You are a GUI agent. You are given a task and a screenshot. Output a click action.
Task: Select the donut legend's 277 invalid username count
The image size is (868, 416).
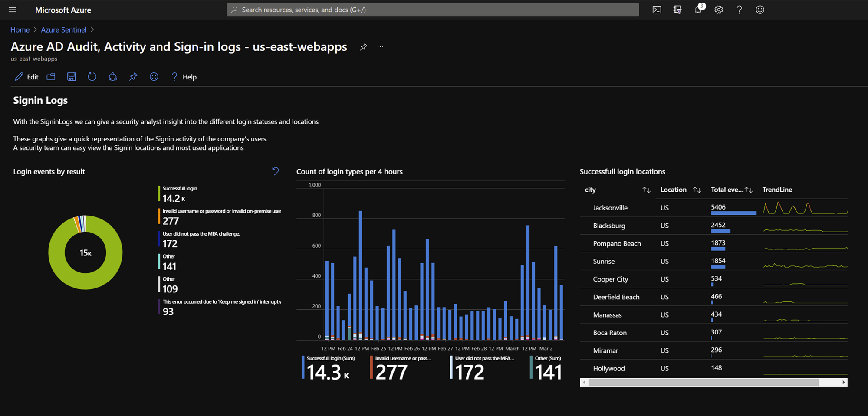pyautogui.click(x=171, y=221)
